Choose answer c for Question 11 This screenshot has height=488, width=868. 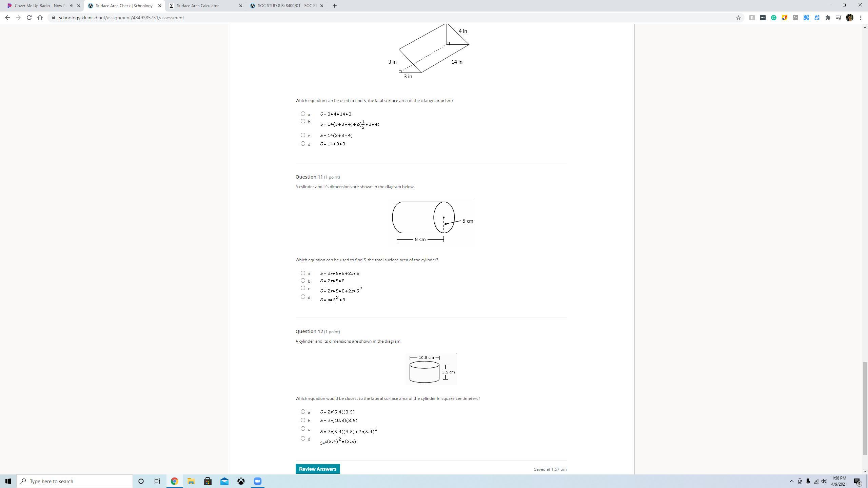pyautogui.click(x=303, y=288)
